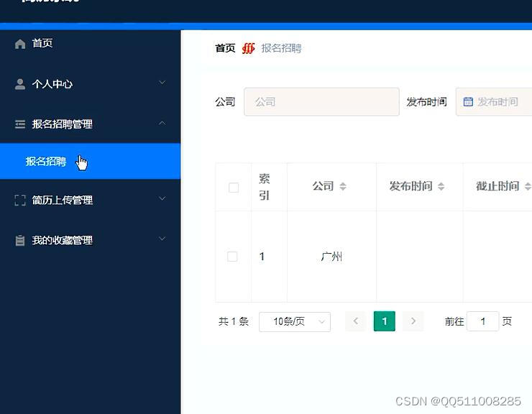The width and height of the screenshot is (532, 414).
Task: Click the calendar icon in 发布时间 field
Action: [x=468, y=101]
